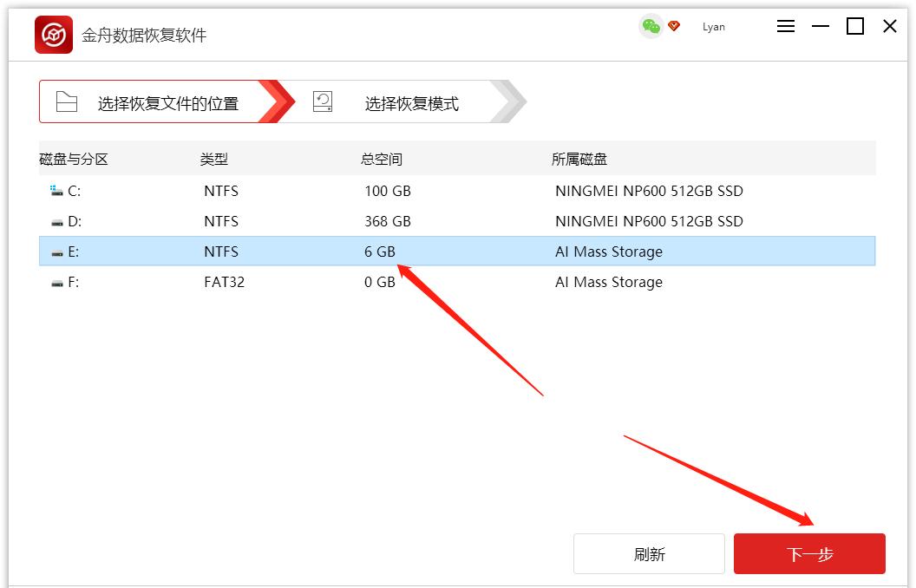Image resolution: width=916 pixels, height=588 pixels.
Task: Click the red VIP diamond icon
Action: [x=672, y=27]
